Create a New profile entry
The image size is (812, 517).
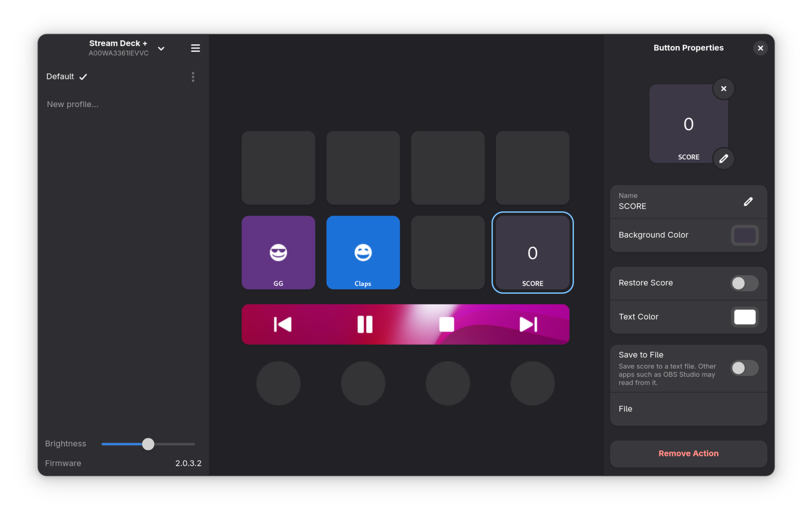coord(73,104)
